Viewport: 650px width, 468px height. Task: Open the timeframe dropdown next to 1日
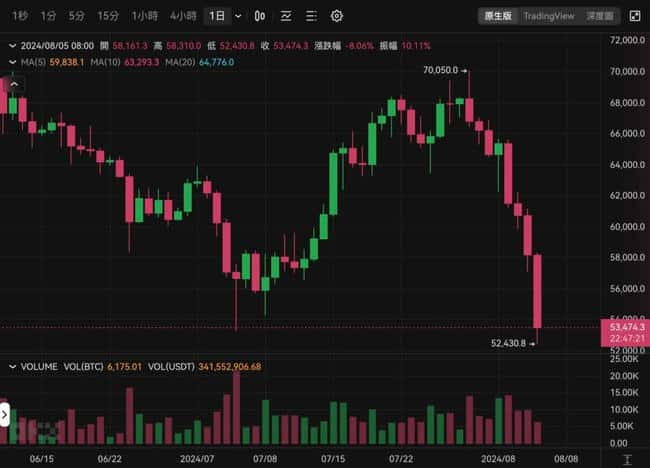(238, 16)
